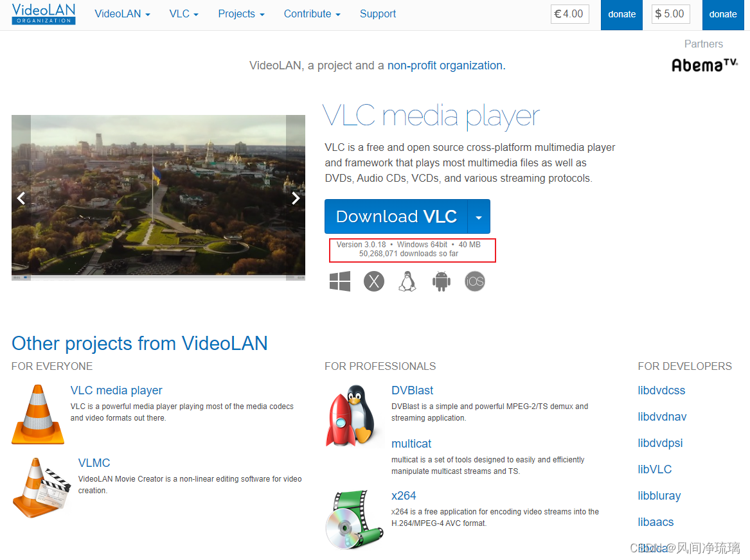750x560 pixels.
Task: Open the DVBlast project link
Action: pos(413,390)
